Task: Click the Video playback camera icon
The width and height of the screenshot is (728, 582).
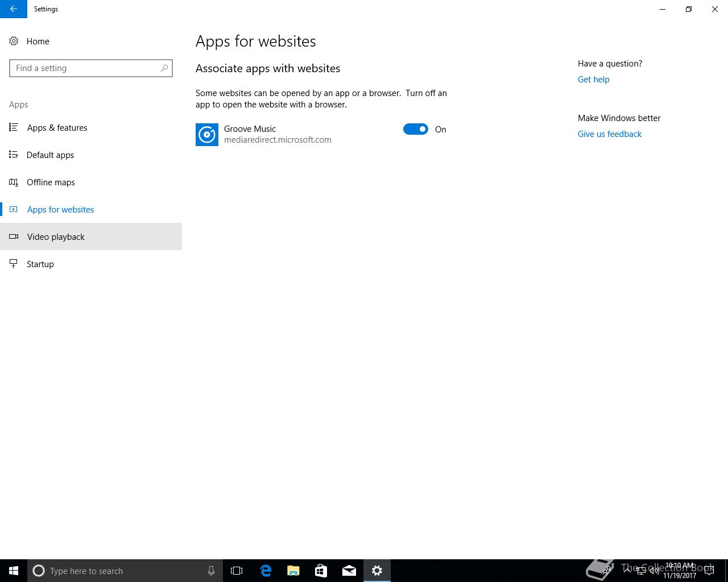Action: [x=14, y=236]
